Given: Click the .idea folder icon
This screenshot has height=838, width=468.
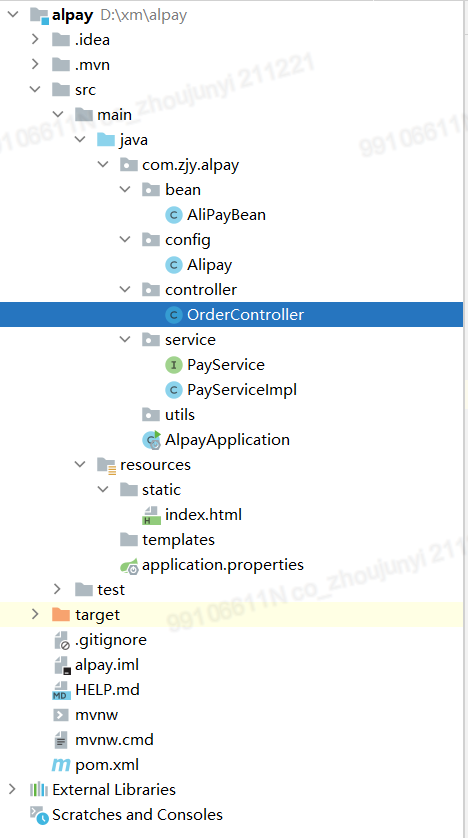Looking at the screenshot, I should tap(61, 40).
